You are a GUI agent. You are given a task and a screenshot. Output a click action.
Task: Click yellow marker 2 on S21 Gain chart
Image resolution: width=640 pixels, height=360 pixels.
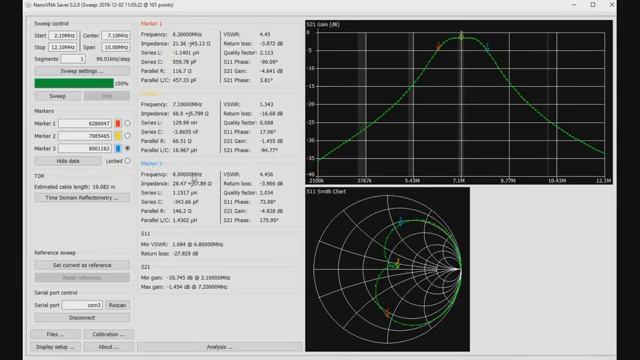pos(461,35)
